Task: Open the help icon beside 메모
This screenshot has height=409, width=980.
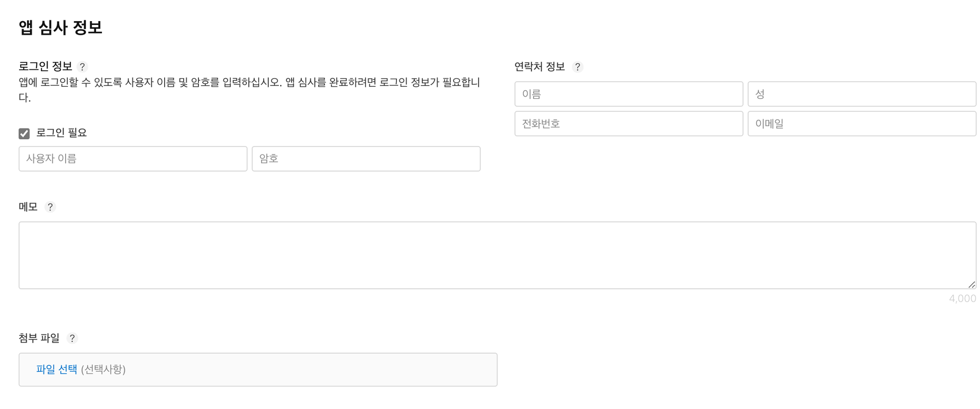Action: point(50,207)
